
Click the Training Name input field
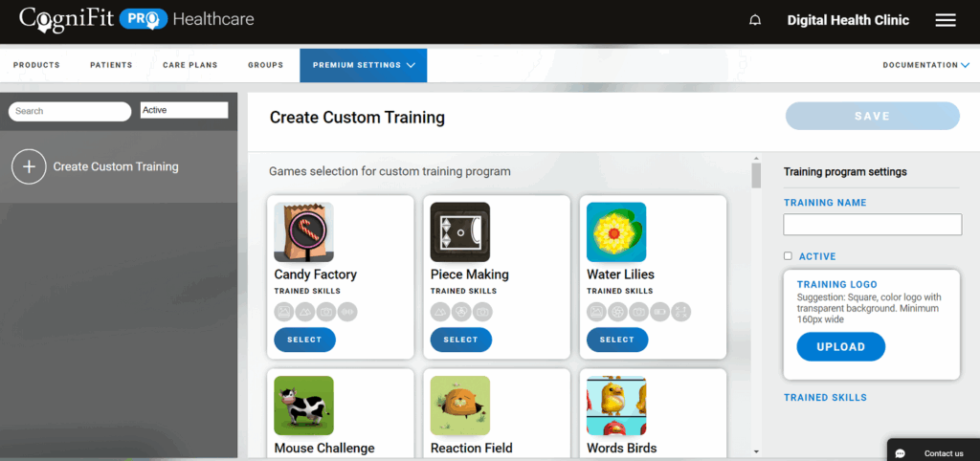tap(872, 225)
